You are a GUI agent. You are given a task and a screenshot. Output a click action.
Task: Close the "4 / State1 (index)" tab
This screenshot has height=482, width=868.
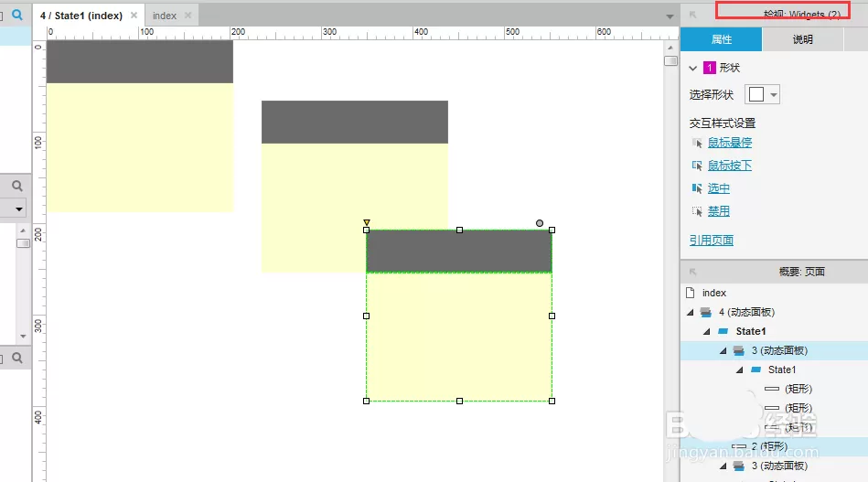[x=134, y=16]
